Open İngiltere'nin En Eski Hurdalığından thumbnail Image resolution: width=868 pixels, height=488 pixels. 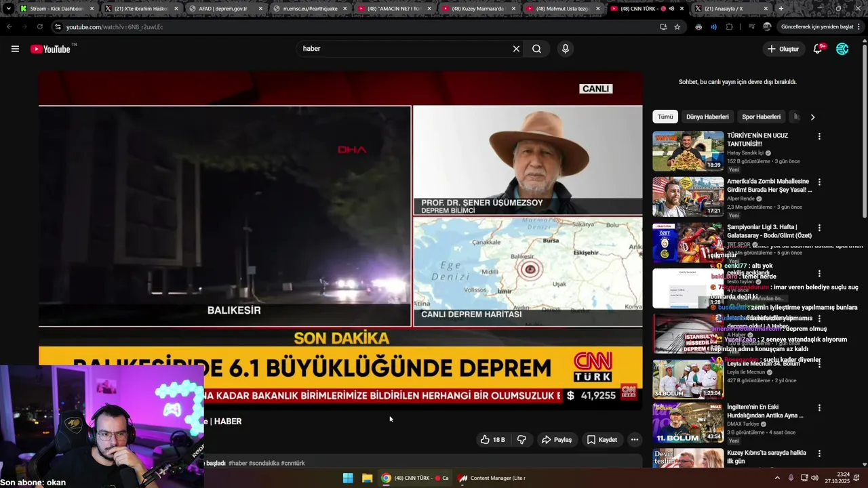[x=688, y=424]
